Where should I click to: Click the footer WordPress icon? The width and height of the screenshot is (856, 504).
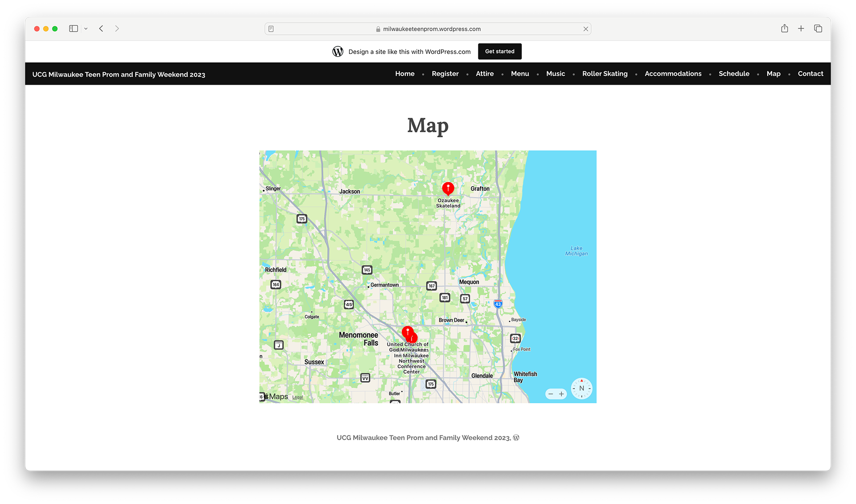point(516,438)
